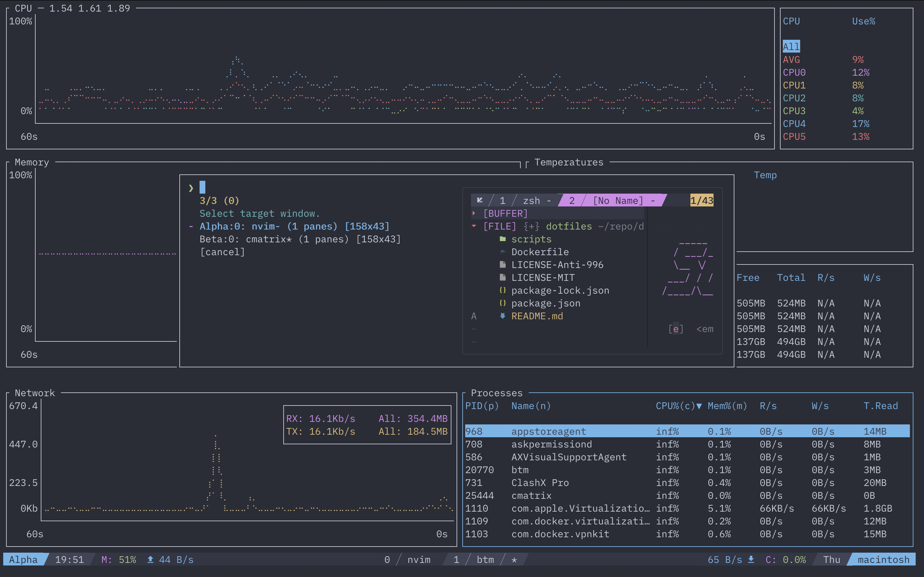This screenshot has height=577, width=924.
Task: Click the scripts folder icon
Action: pos(502,239)
